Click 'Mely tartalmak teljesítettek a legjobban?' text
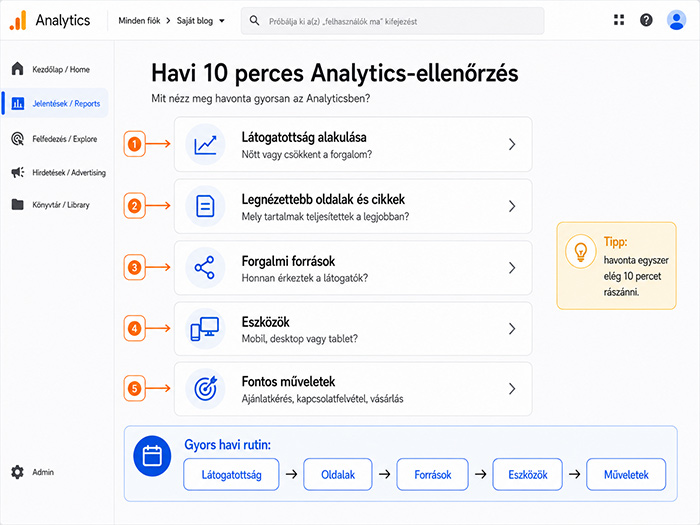This screenshot has height=525, width=700. (325, 217)
